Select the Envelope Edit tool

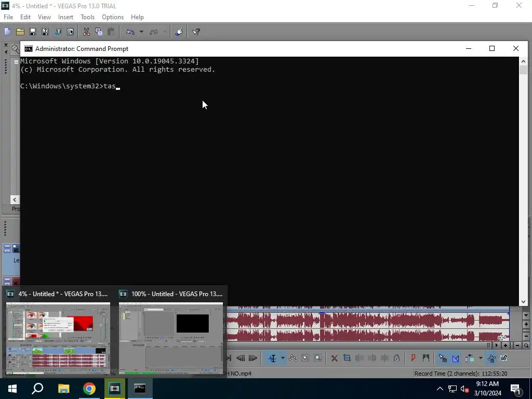pyautogui.click(x=293, y=358)
